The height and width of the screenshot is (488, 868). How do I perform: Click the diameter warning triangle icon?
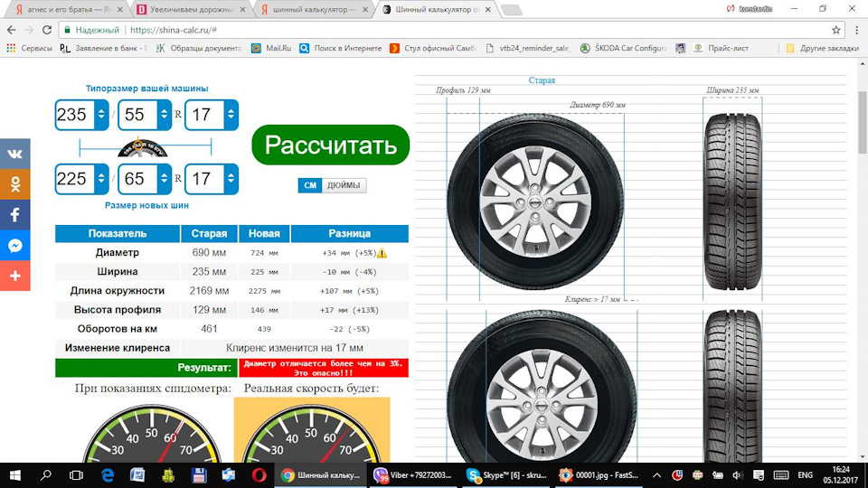click(382, 254)
